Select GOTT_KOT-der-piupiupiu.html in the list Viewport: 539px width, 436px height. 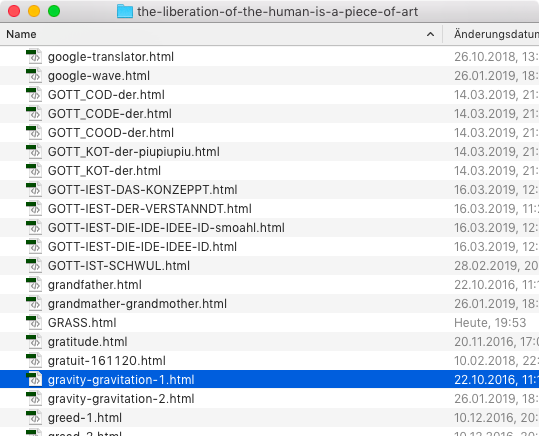coord(270,152)
